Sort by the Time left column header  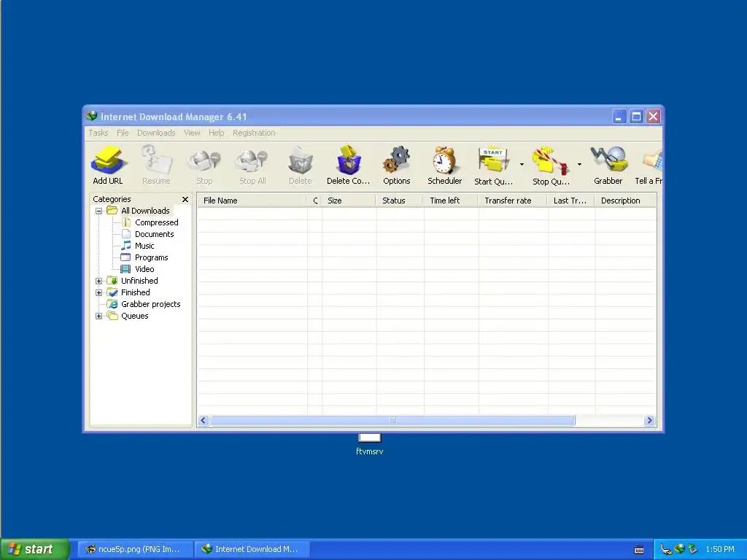pos(451,201)
